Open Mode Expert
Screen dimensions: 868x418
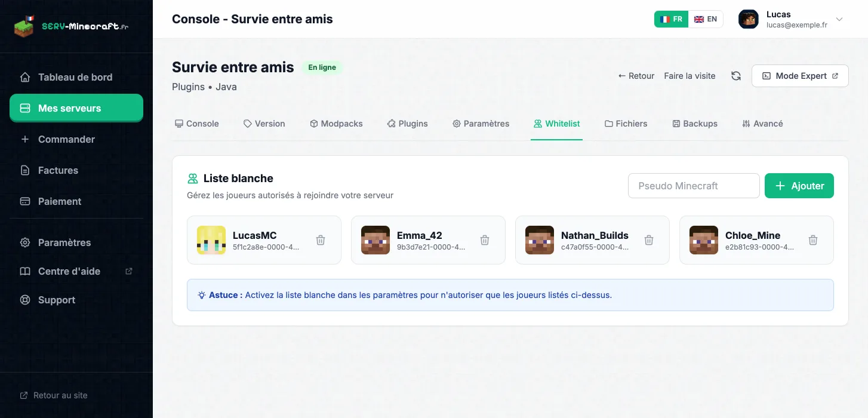[x=800, y=76]
